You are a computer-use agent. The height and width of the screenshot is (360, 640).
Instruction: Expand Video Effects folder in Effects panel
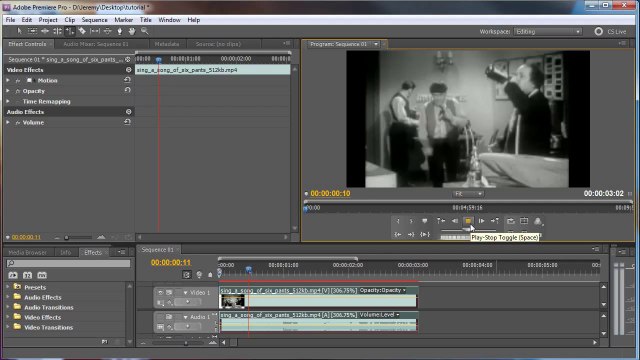(8, 317)
